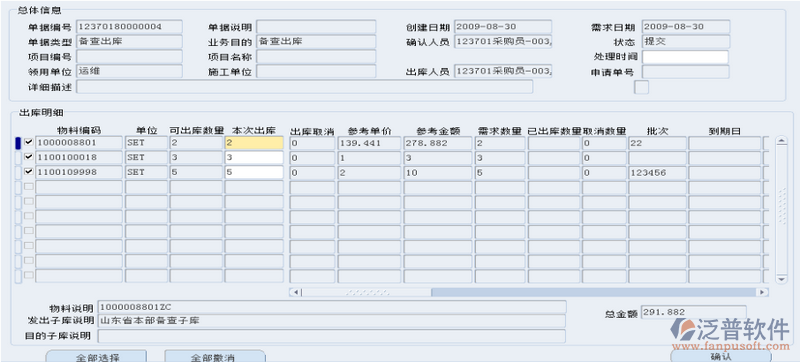Click the 本次出库 cell containing value 3
Viewport: 800px width, 362px height.
point(254,158)
